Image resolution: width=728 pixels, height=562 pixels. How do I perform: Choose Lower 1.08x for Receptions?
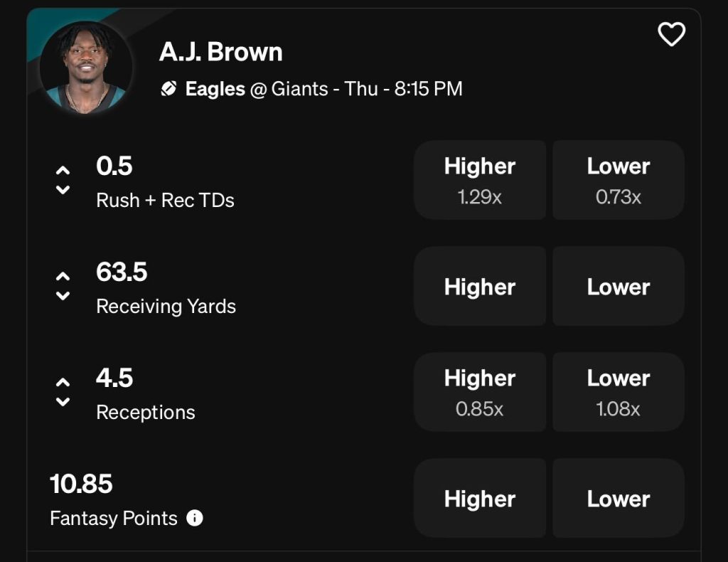[619, 392]
